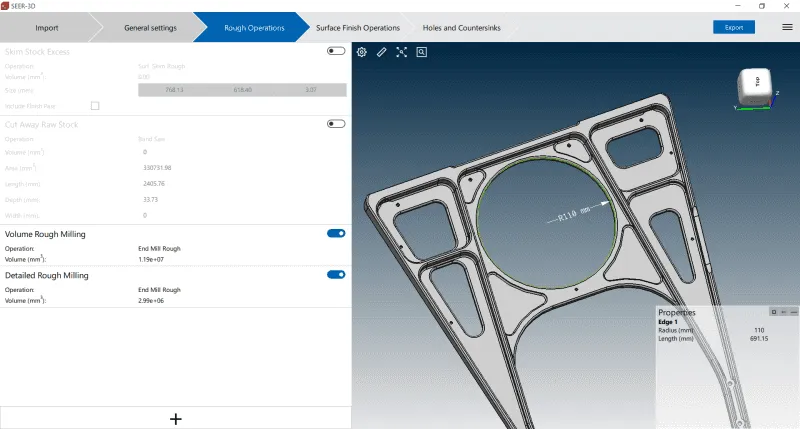
Task: Minimize the Properties panel
Action: click(793, 312)
